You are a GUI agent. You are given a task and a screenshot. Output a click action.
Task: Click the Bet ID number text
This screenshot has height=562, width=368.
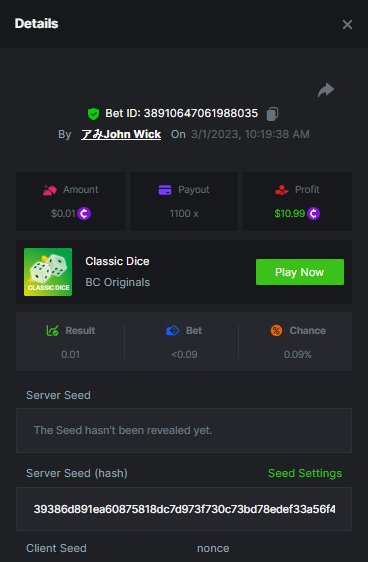(x=201, y=114)
